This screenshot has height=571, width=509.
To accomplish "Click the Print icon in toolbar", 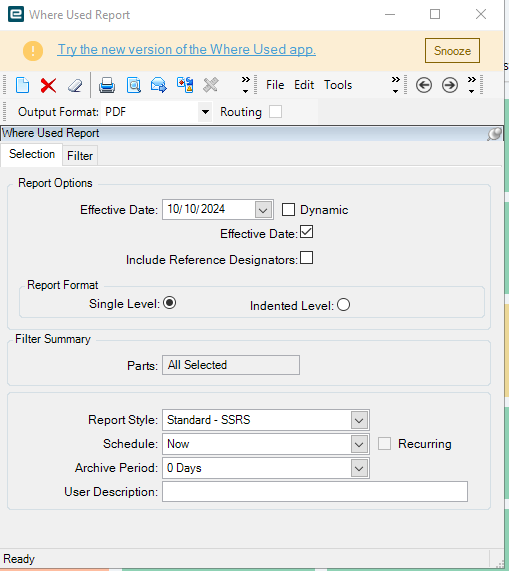I will click(x=107, y=85).
